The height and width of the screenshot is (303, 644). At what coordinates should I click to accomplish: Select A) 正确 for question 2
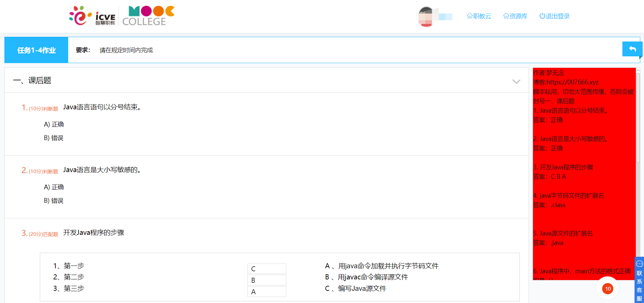(54, 187)
